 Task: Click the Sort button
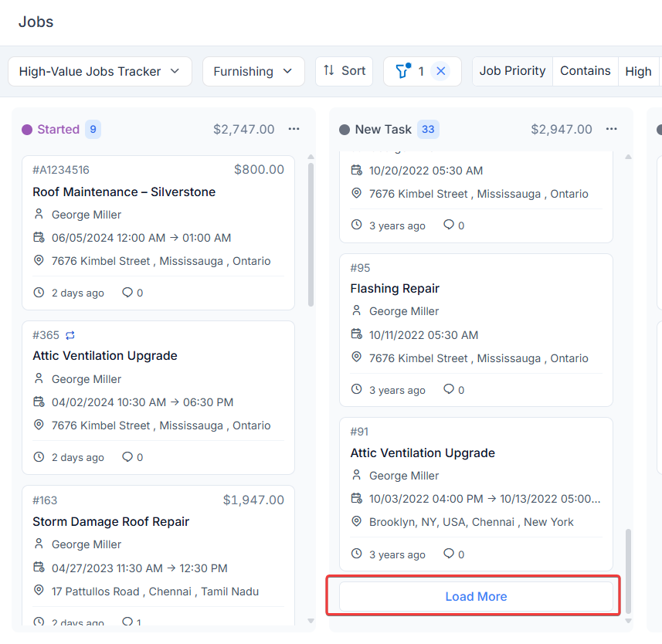pos(344,71)
